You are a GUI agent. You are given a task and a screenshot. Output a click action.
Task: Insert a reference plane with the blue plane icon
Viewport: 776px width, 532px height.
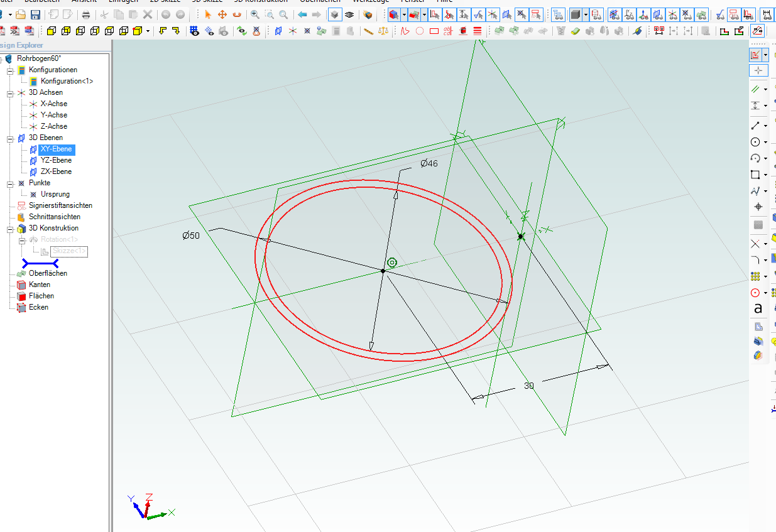pos(278,31)
